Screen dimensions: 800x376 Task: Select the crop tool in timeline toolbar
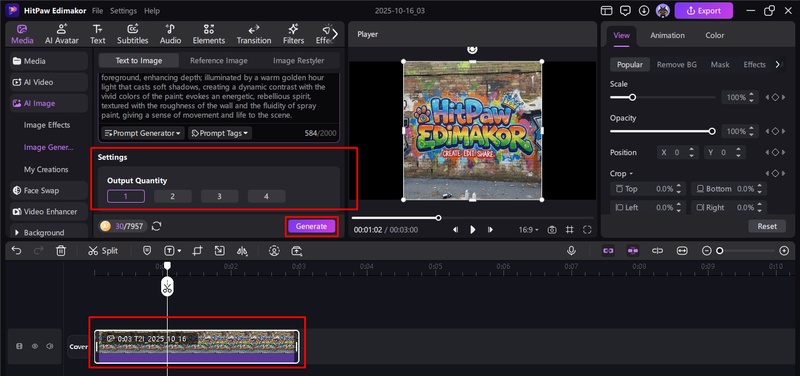click(197, 250)
